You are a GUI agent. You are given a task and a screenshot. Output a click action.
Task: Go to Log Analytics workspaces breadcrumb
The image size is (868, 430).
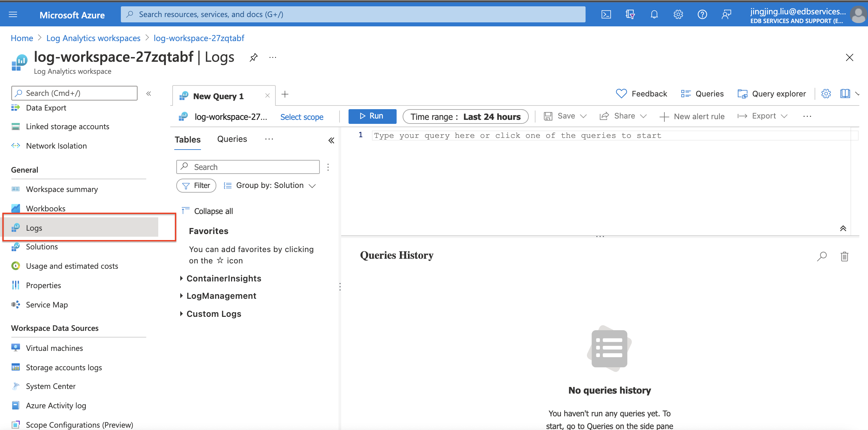tap(93, 38)
